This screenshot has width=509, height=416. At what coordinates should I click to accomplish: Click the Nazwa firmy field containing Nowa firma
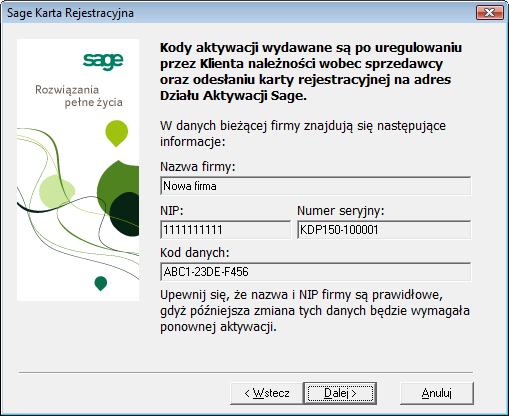pos(315,186)
